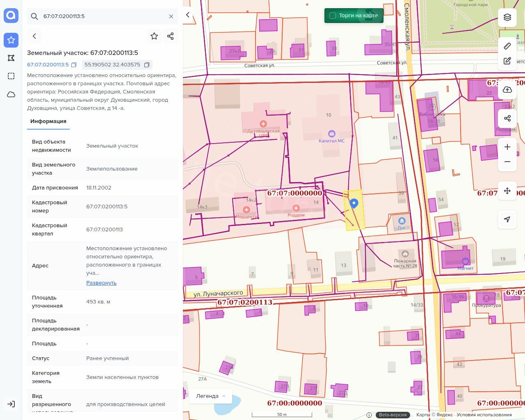
Task: Click the cloud upload icon on map
Action: (507, 90)
